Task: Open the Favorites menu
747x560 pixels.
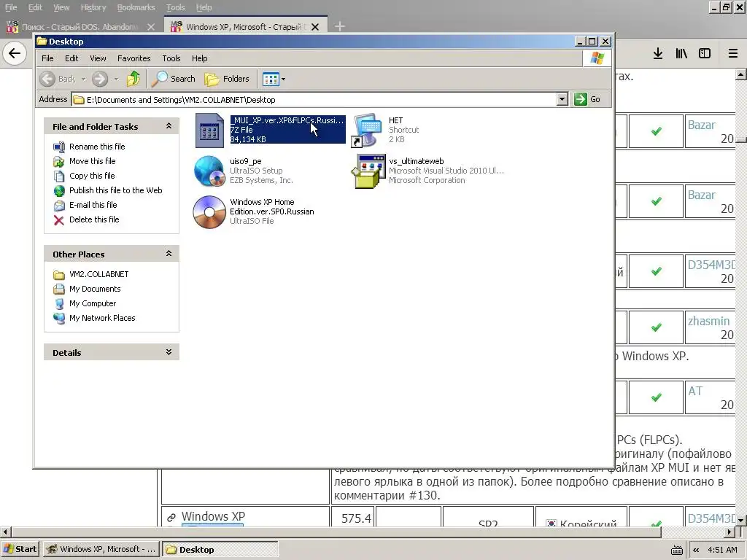Action: pyautogui.click(x=134, y=58)
